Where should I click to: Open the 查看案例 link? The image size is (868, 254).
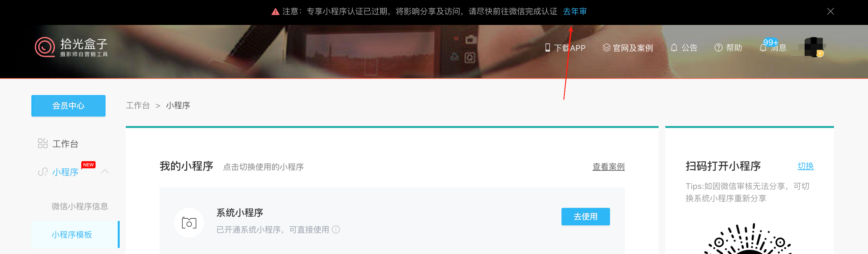(x=609, y=167)
